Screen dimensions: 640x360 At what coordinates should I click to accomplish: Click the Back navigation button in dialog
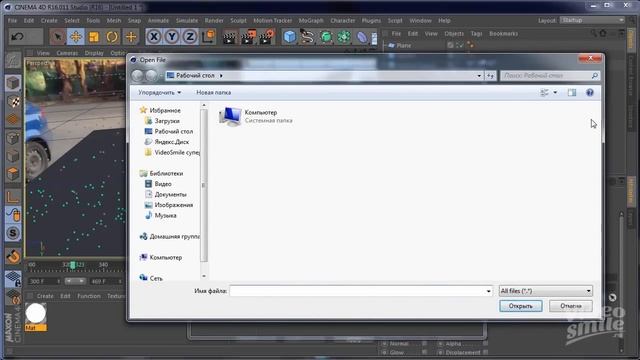tap(138, 76)
